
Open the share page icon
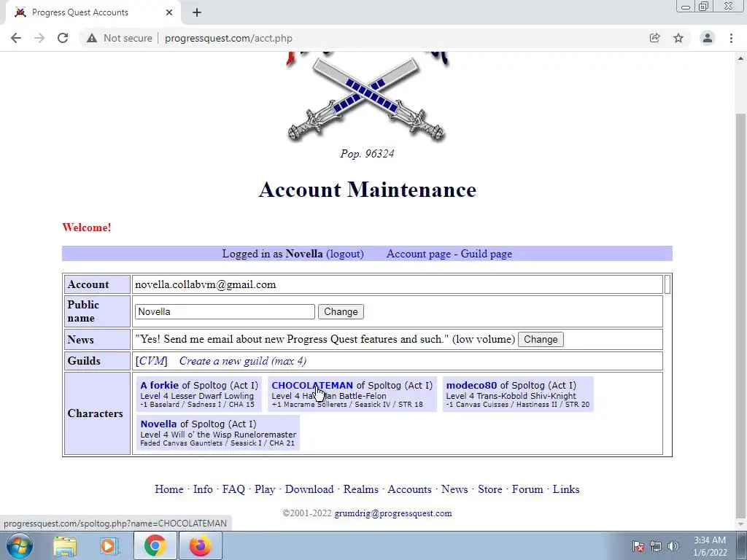[655, 38]
